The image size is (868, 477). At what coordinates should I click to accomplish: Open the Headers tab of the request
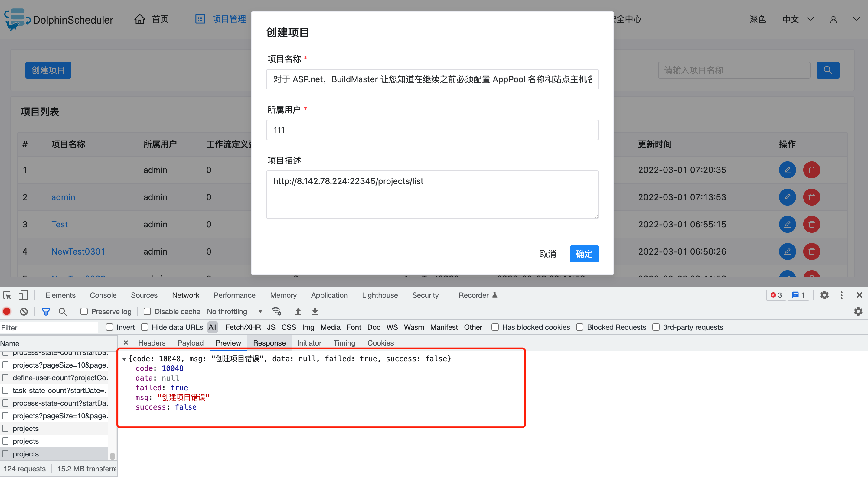[152, 342]
